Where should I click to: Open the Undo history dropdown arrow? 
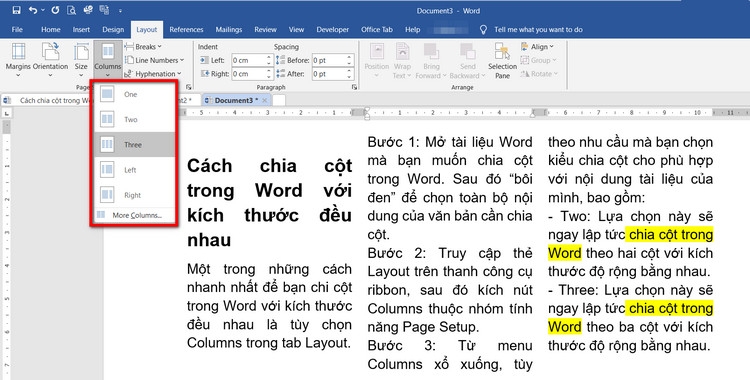43,11
